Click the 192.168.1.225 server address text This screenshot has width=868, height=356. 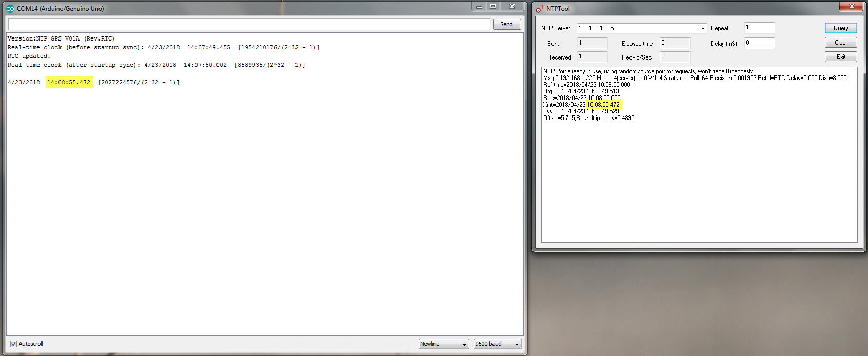click(596, 28)
